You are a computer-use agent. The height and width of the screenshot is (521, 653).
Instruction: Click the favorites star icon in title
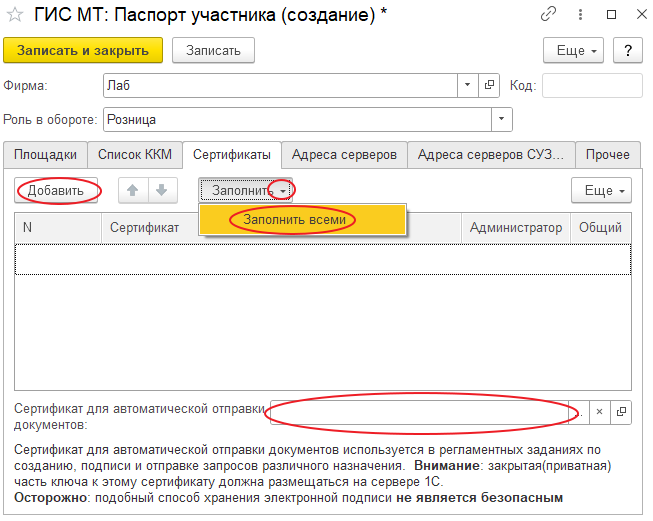tap(17, 15)
